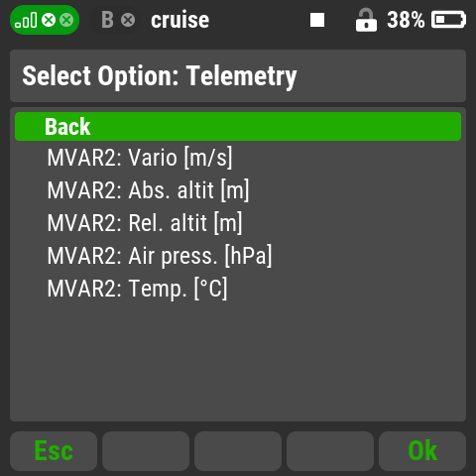Click the open padlock icon
Viewport: 476px width, 476px height.
[x=366, y=20]
